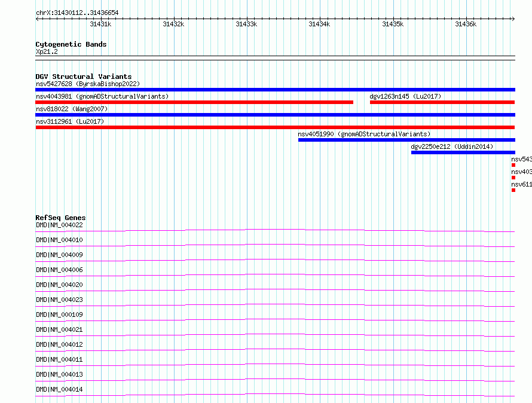Click the magenta intron line of DMD|NM_004010
This screenshot has width=532, height=403.
point(275,245)
